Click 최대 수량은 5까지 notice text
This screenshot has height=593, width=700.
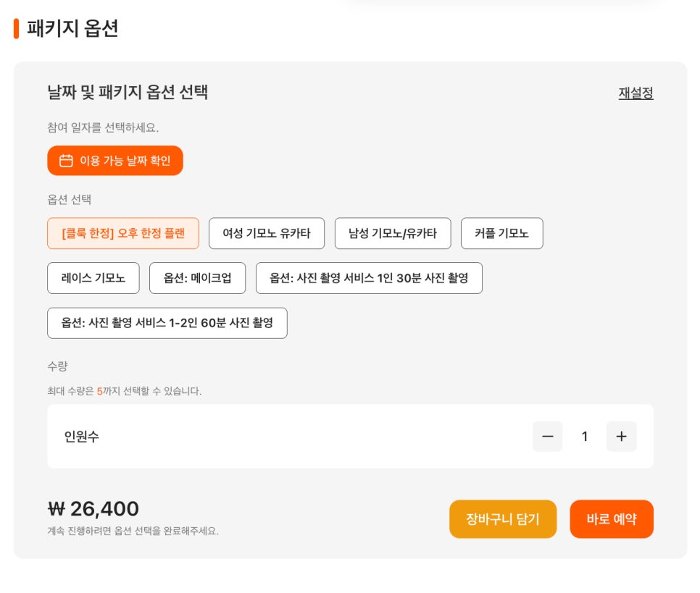(x=125, y=391)
